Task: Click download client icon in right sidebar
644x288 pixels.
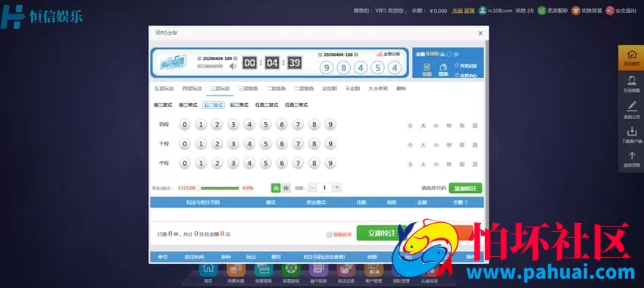Action: pos(631,131)
